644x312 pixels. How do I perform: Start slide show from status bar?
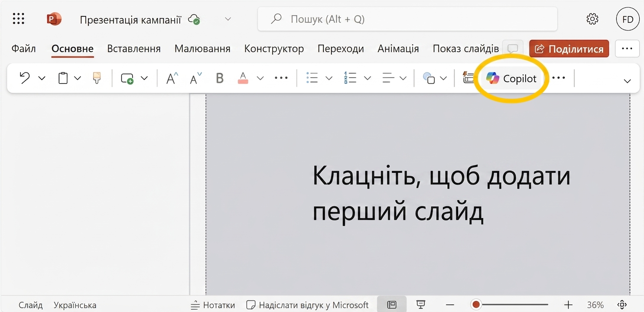pos(420,305)
